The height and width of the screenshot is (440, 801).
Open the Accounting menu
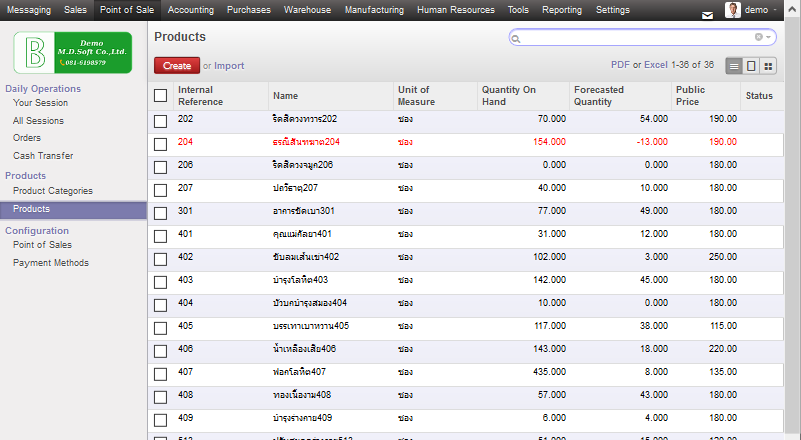point(191,10)
